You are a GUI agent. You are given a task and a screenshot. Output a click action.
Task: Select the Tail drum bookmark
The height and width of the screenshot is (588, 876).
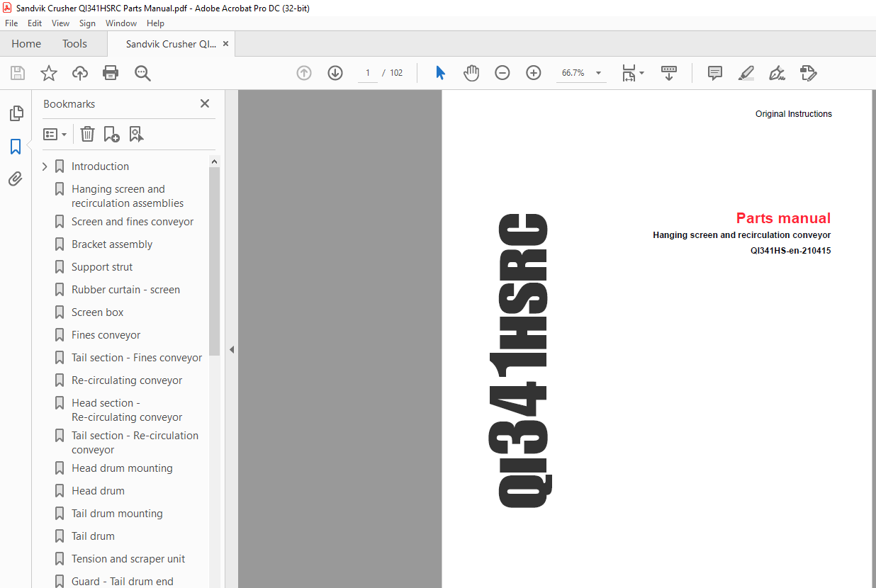93,536
